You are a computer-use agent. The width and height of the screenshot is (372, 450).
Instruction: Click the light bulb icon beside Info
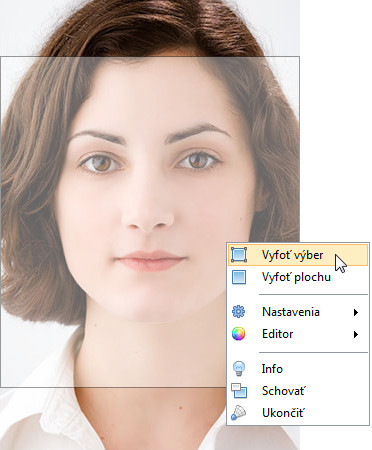[x=239, y=368]
